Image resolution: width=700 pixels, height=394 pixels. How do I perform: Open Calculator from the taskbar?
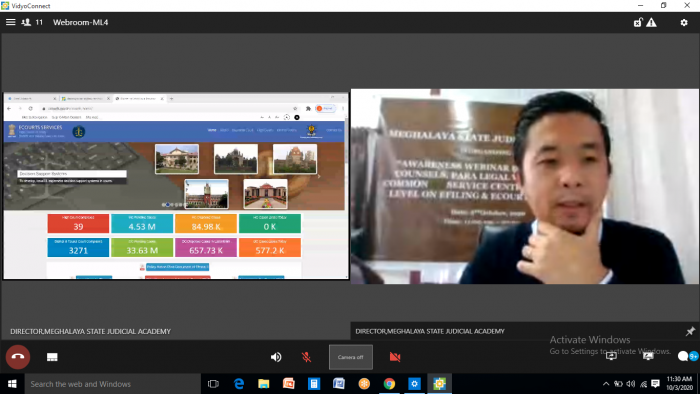314,384
